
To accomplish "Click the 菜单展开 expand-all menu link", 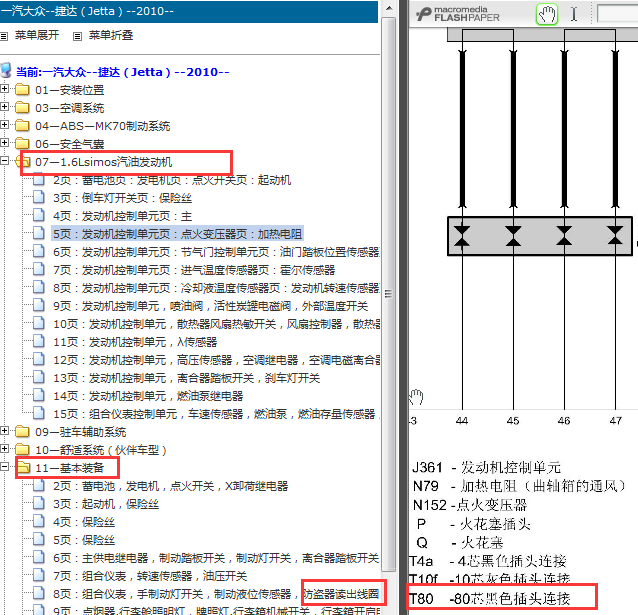I will tap(37, 35).
